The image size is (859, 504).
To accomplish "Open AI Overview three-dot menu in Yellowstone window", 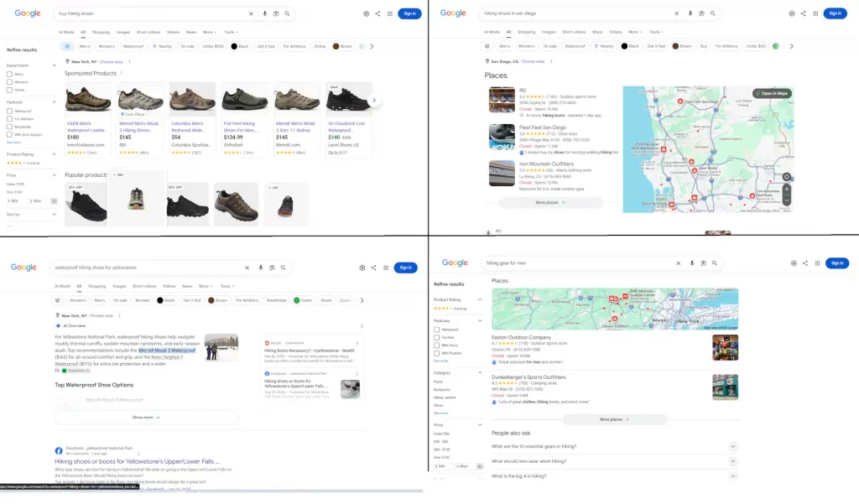I will coord(362,326).
